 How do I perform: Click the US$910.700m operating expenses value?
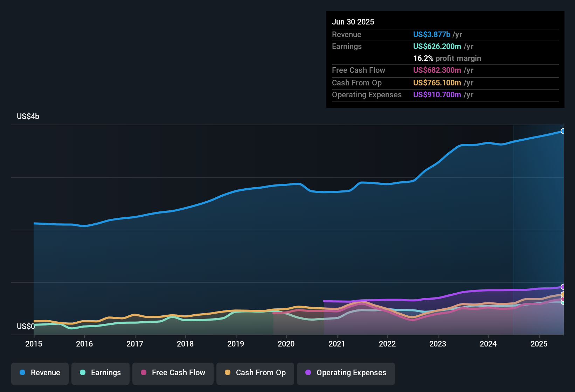(x=437, y=94)
